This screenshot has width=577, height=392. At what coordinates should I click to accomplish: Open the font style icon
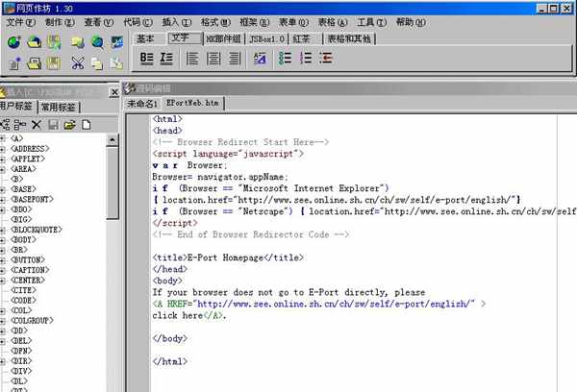(260, 59)
